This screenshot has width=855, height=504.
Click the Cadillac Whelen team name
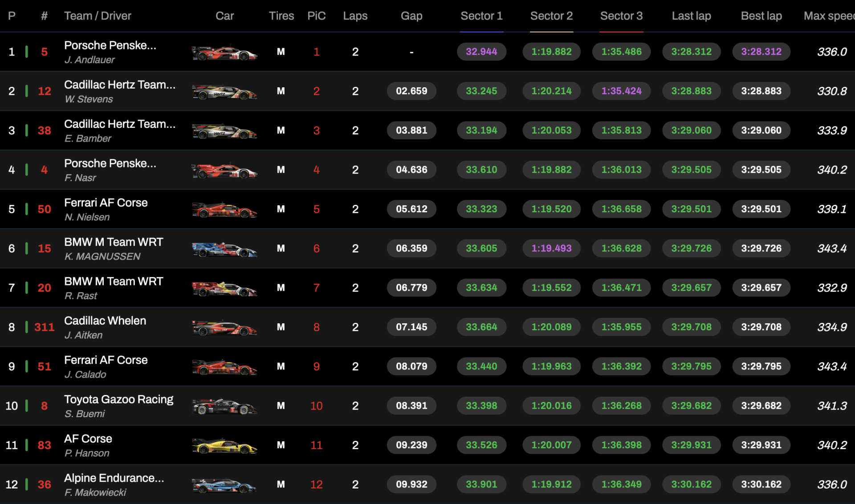105,321
